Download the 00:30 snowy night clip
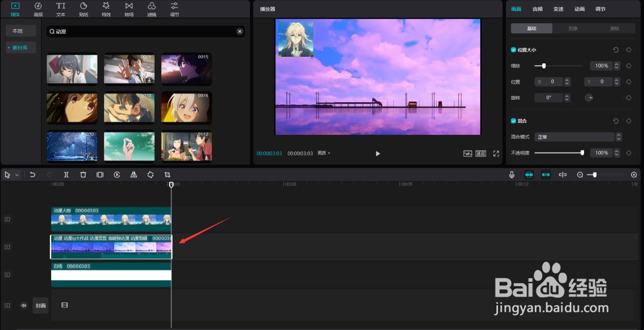The width and height of the screenshot is (644, 330). tap(92, 158)
